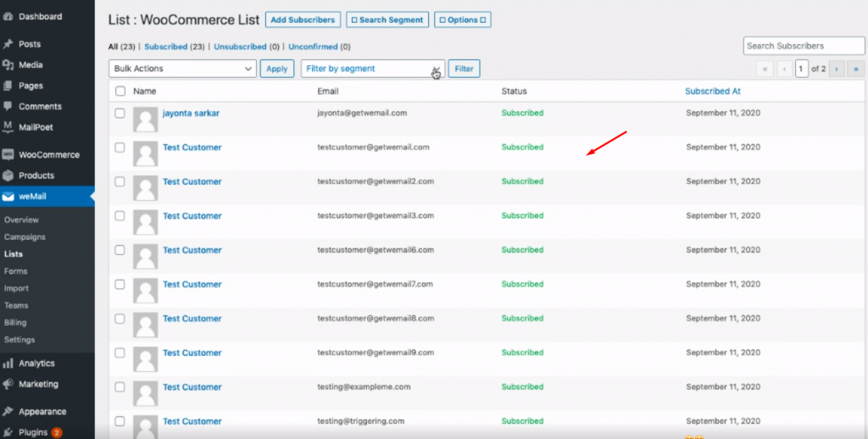The image size is (868, 439).
Task: Click the Analytics bar chart icon
Action: click(x=8, y=364)
